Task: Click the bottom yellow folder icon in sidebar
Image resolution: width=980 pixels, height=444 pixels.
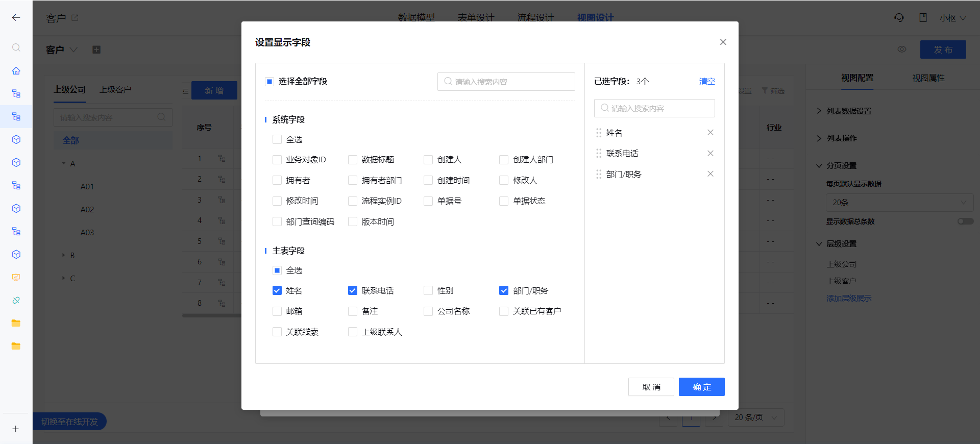Action: point(16,346)
